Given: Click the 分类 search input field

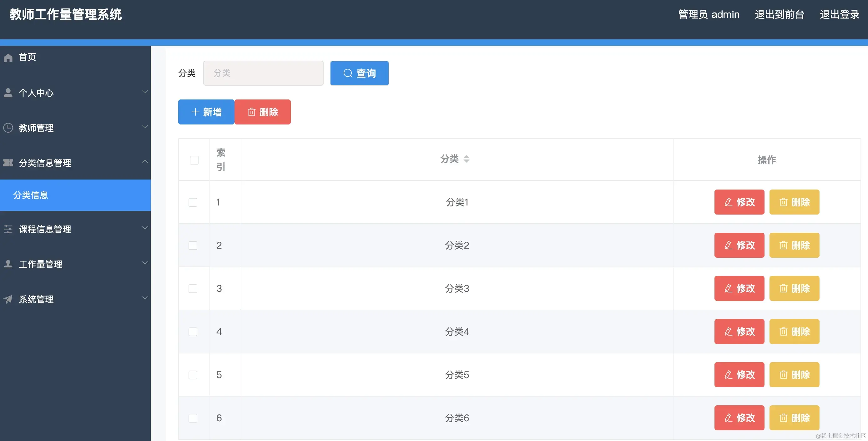Looking at the screenshot, I should point(263,73).
